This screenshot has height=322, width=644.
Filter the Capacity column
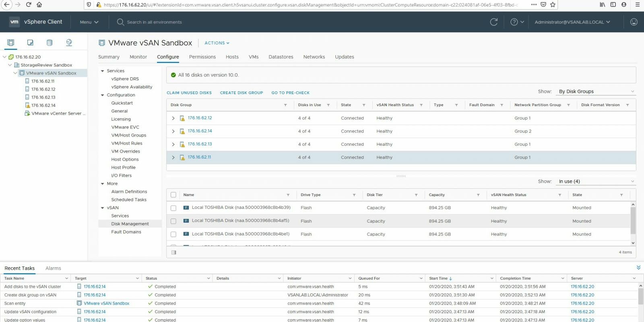(x=478, y=195)
